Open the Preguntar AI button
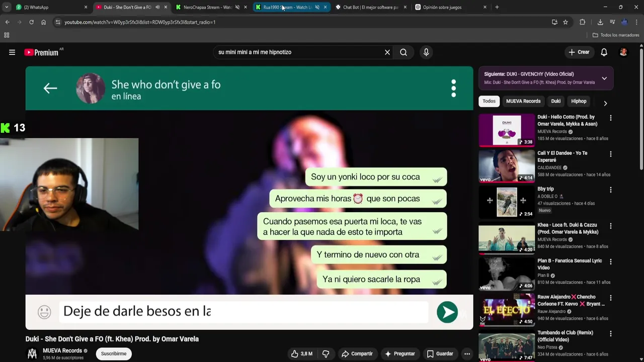This screenshot has height=362, width=644. [400, 354]
